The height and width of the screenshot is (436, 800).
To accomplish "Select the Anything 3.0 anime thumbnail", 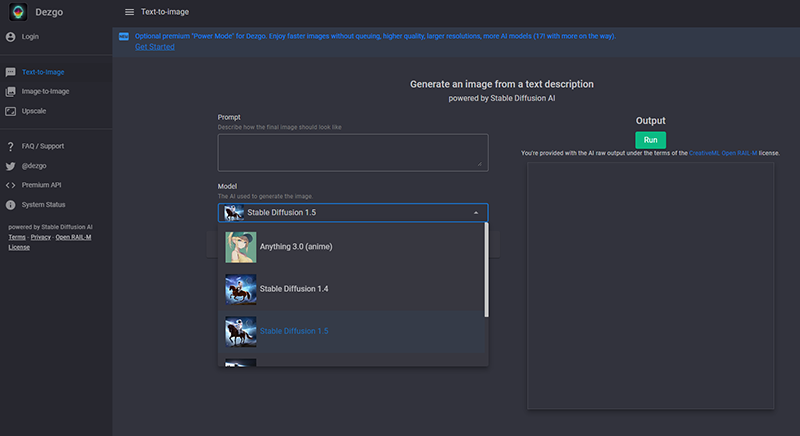I will pos(241,247).
